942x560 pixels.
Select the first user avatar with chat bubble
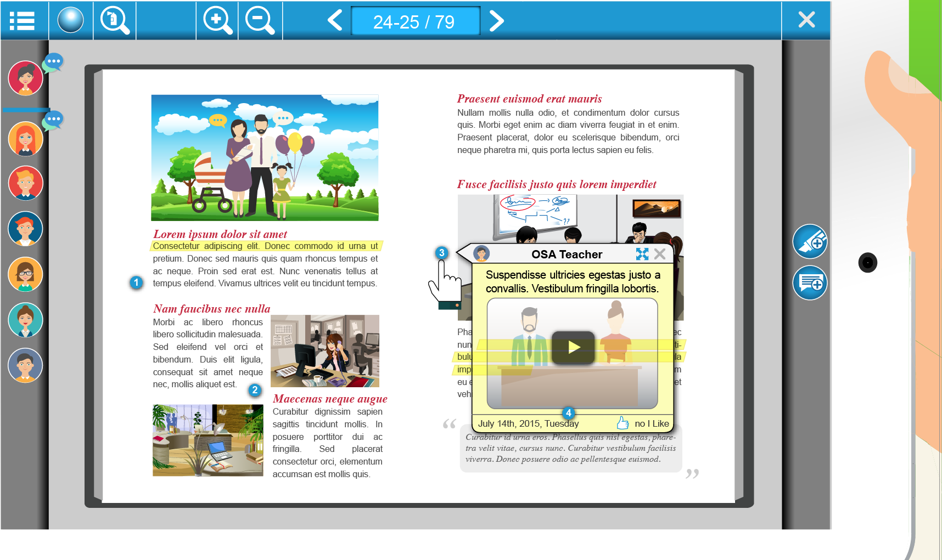(x=25, y=78)
